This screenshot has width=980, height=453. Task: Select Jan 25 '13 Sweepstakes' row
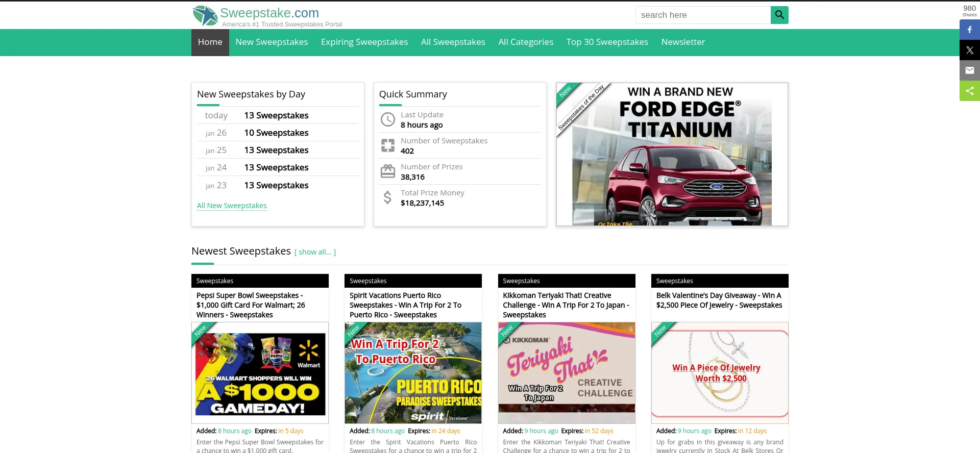(x=278, y=150)
